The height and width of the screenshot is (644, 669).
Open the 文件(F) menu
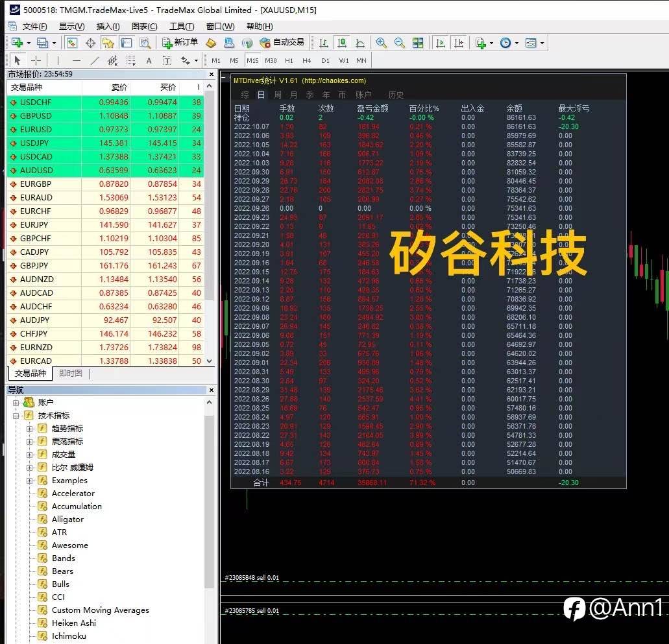tap(34, 27)
